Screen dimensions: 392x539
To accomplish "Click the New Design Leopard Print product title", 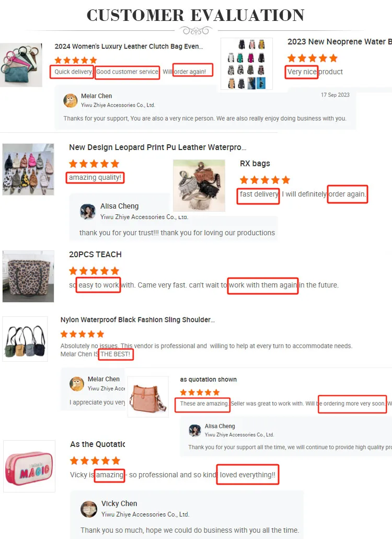I will 158,147.
